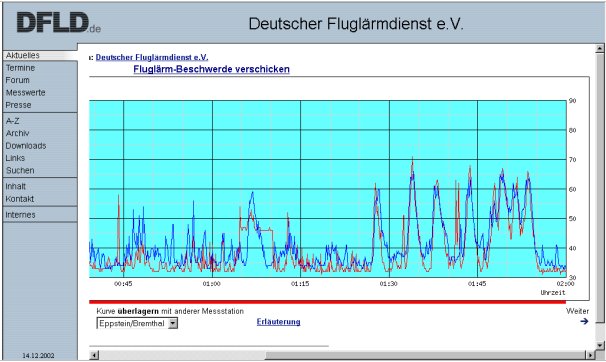
Task: Go to Downloads
Action: coord(26,146)
